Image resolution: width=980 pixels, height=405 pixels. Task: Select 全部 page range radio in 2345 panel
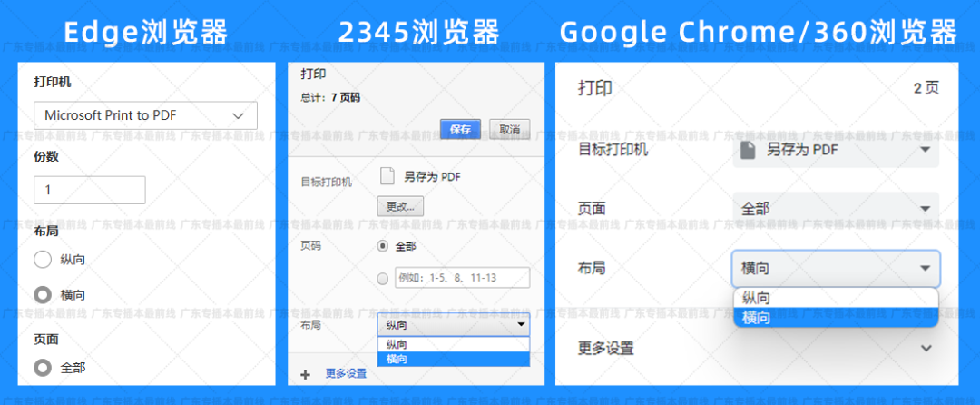tap(382, 245)
